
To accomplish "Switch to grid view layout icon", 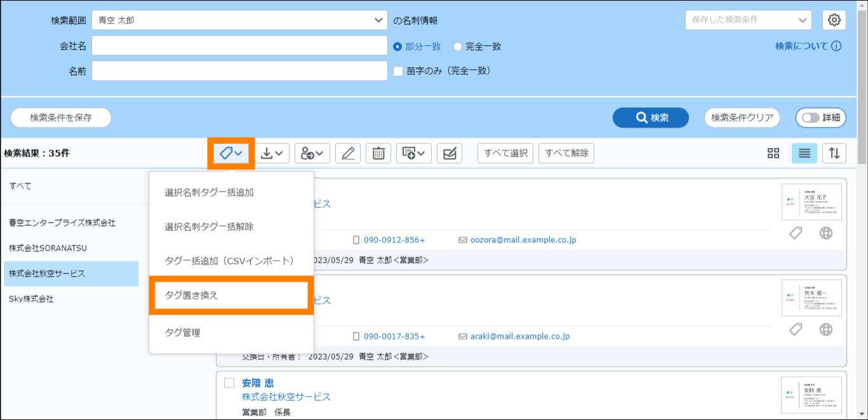I will tap(773, 153).
